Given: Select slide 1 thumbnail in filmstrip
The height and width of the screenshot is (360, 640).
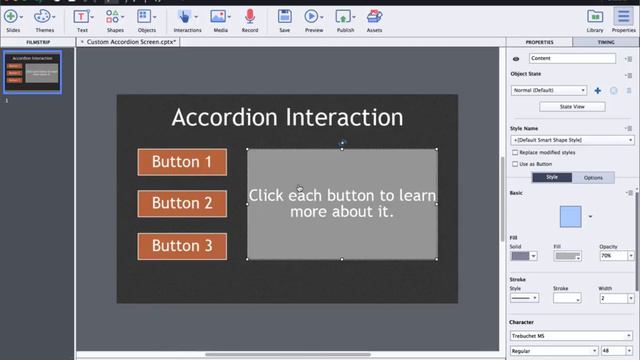Looking at the screenshot, I should click(33, 72).
